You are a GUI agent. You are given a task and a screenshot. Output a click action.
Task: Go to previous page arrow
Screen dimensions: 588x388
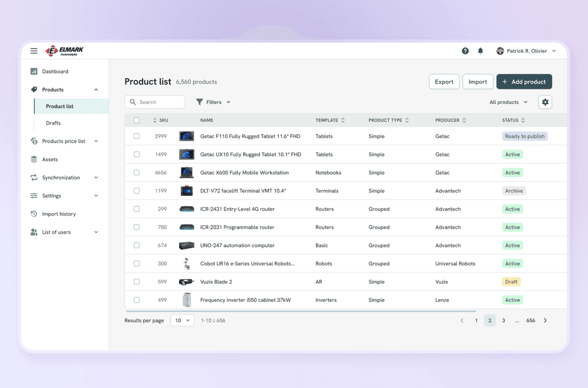point(462,320)
